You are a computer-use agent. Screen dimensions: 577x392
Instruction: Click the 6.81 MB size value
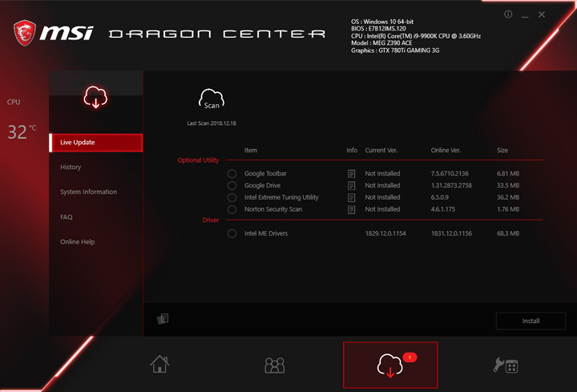[x=508, y=173]
